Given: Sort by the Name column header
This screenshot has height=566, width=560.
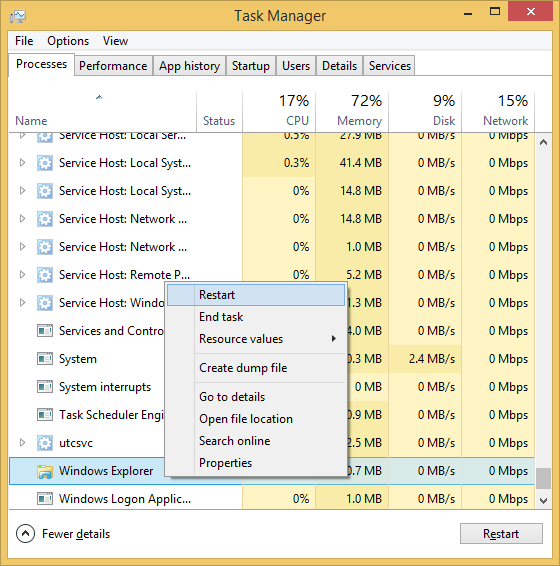Looking at the screenshot, I should point(103,111).
